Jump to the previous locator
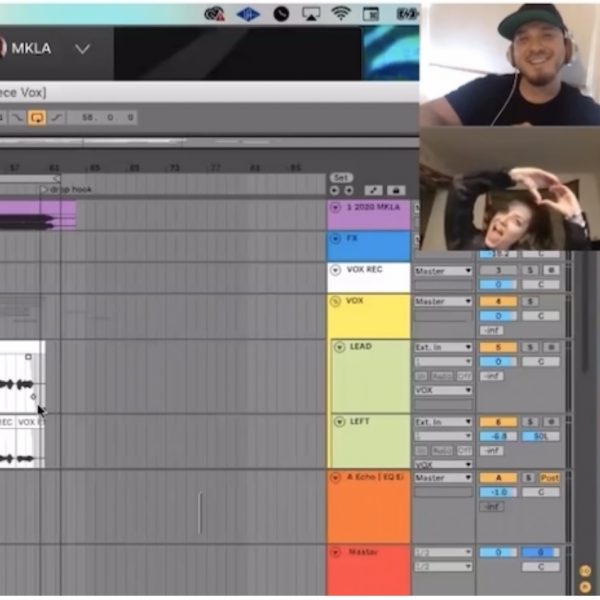The width and height of the screenshot is (600, 600). tap(334, 190)
